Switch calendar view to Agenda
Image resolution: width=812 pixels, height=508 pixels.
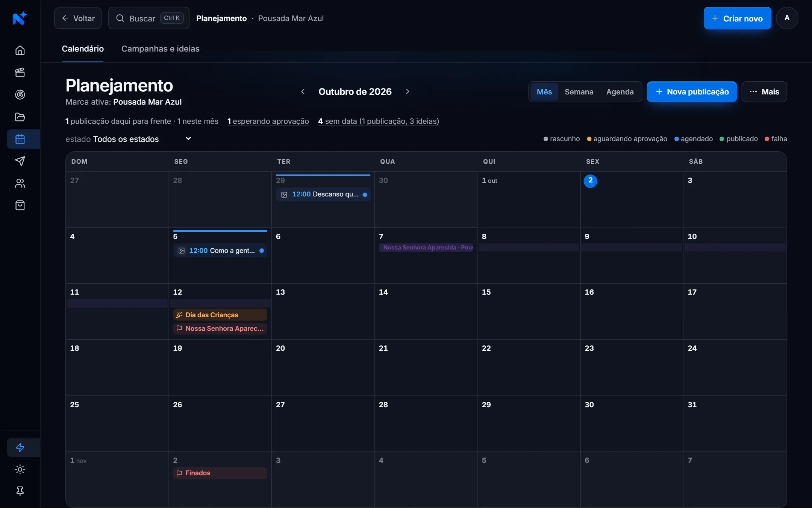coord(620,92)
